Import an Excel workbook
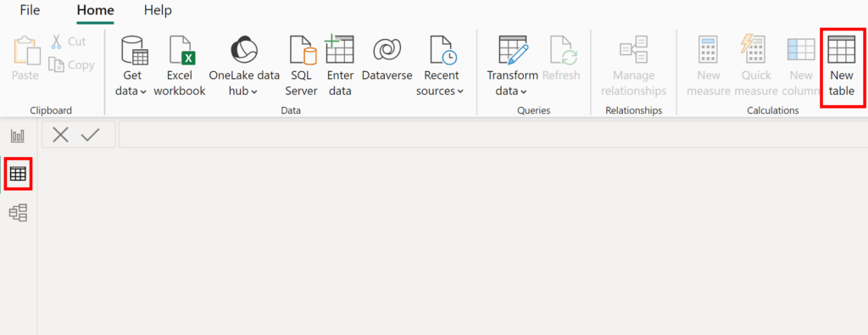 click(180, 66)
